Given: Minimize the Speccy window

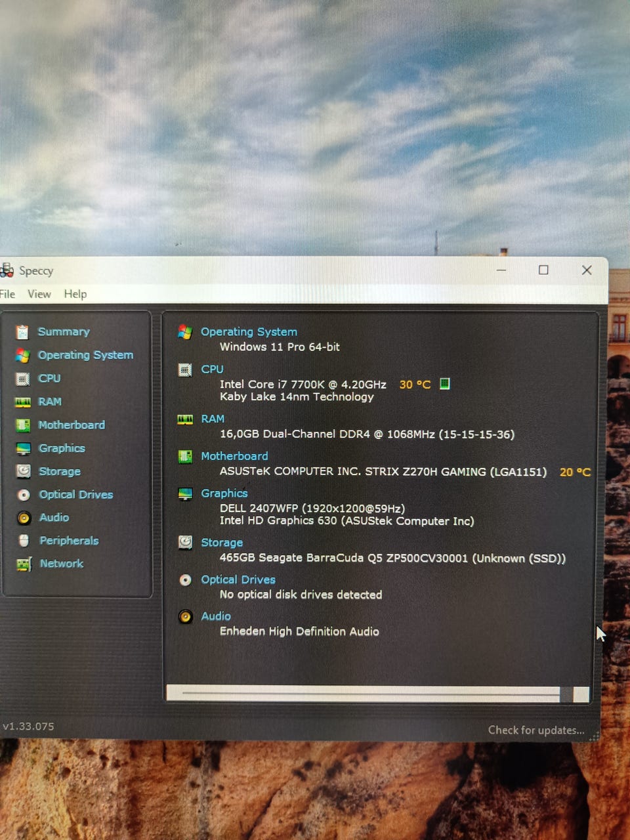Looking at the screenshot, I should click(x=501, y=270).
